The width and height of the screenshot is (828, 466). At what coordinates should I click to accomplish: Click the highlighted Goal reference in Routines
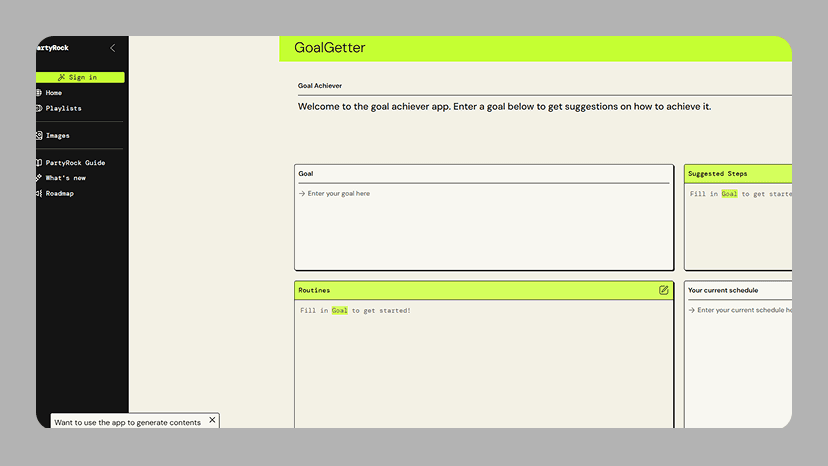point(340,311)
